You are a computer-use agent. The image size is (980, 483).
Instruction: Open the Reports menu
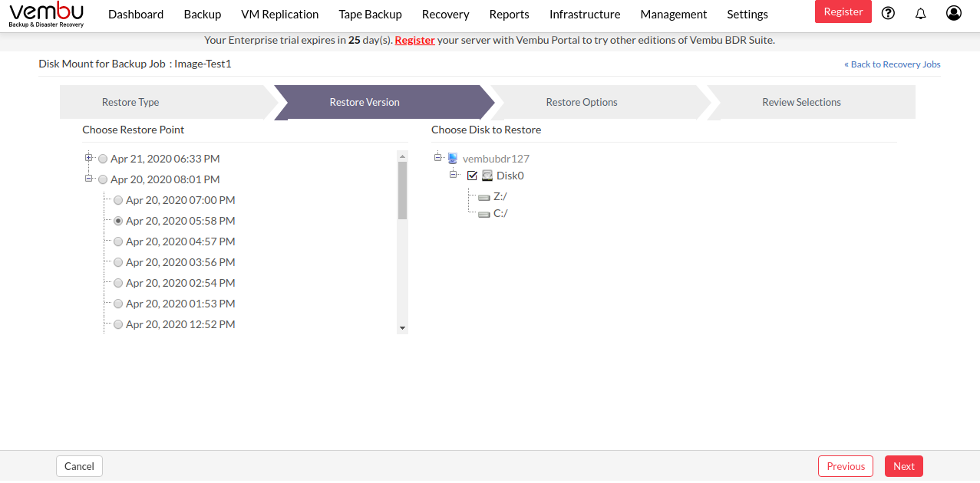[510, 14]
